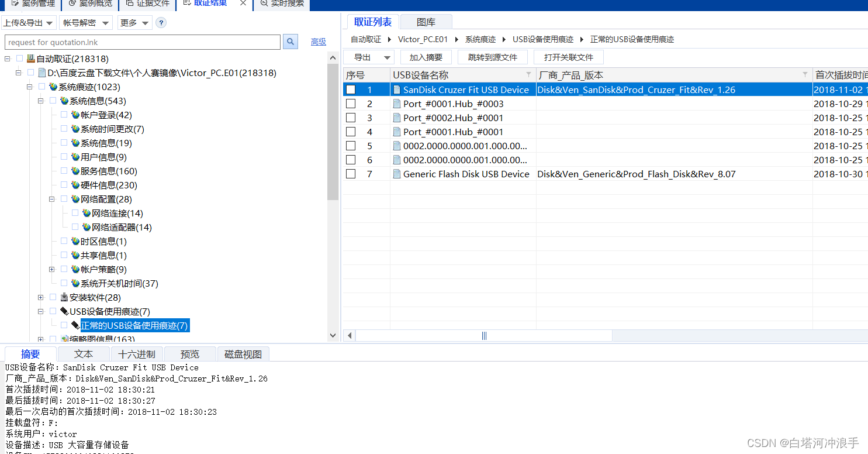
Task: Click the magnifier search button beside the search box
Action: [x=291, y=42]
